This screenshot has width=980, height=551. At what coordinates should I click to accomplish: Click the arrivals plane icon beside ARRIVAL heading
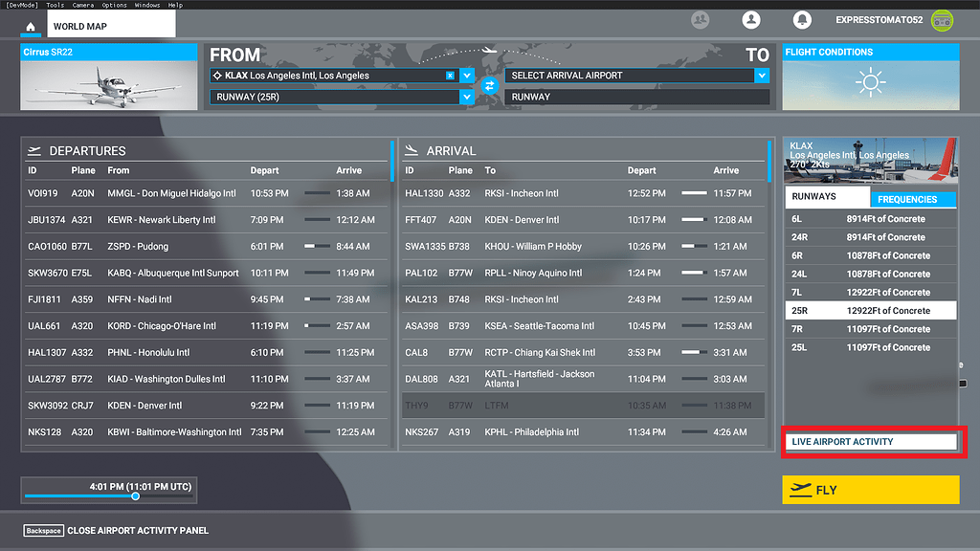(x=413, y=150)
